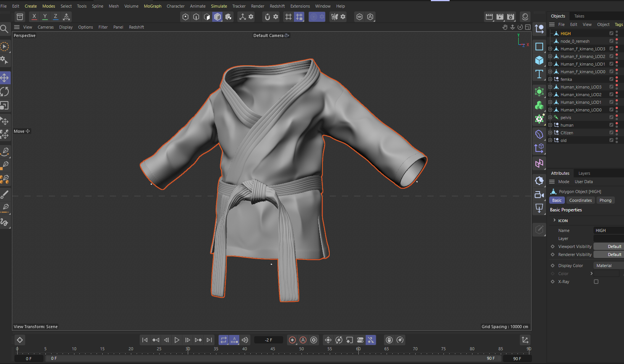The width and height of the screenshot is (624, 364).
Task: Select the Scale tool in left toolbar
Action: [5, 106]
